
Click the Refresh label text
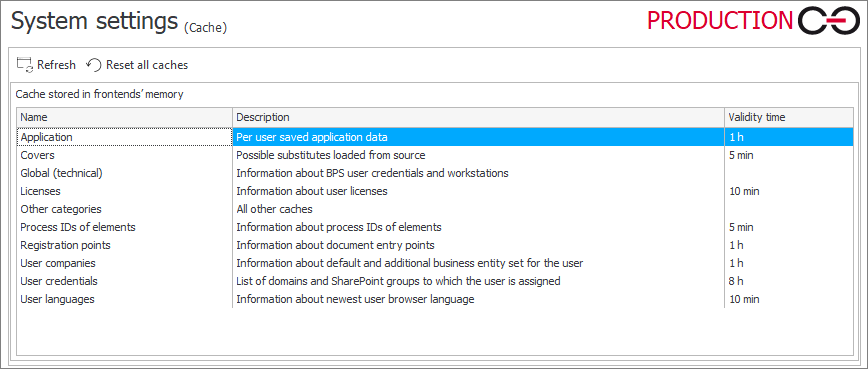(56, 65)
